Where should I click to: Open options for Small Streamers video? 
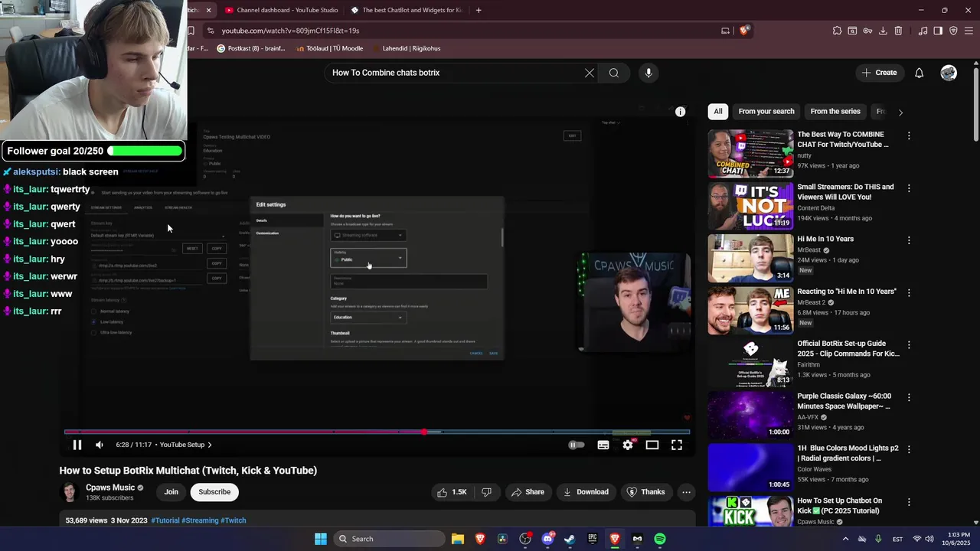coord(909,188)
